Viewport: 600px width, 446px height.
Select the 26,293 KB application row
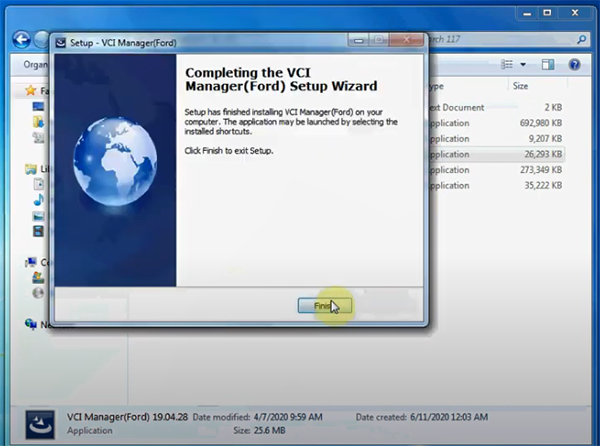pos(496,154)
